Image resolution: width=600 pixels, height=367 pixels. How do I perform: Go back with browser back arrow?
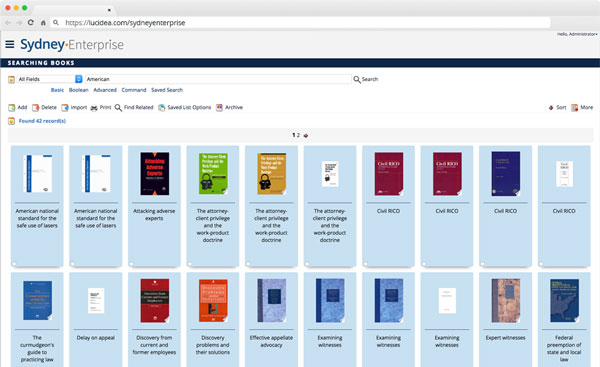click(8, 23)
